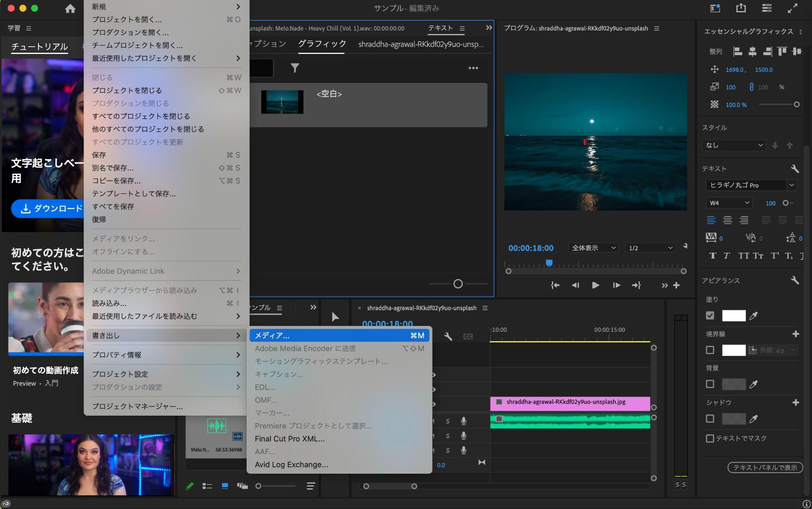Click the quick export share icon

click(x=741, y=8)
